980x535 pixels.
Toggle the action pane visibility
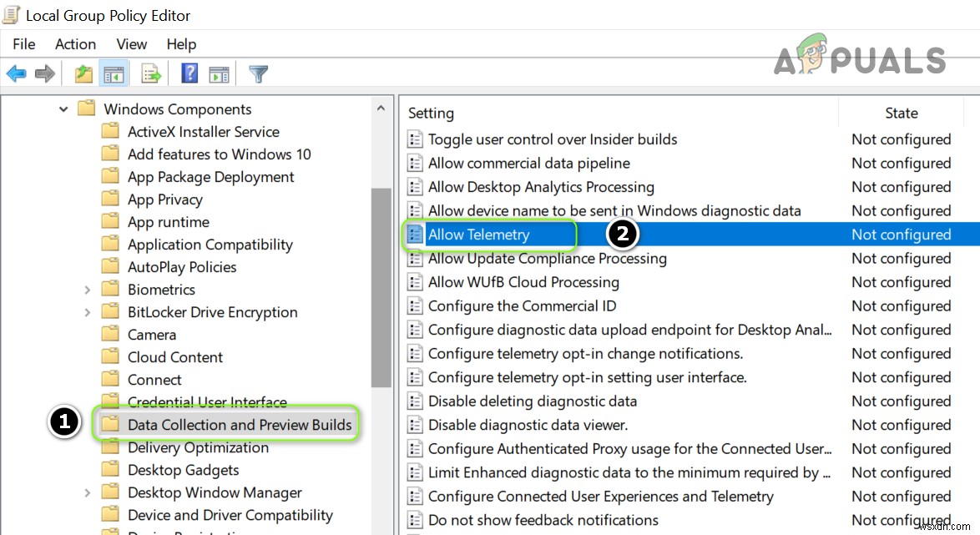point(219,73)
